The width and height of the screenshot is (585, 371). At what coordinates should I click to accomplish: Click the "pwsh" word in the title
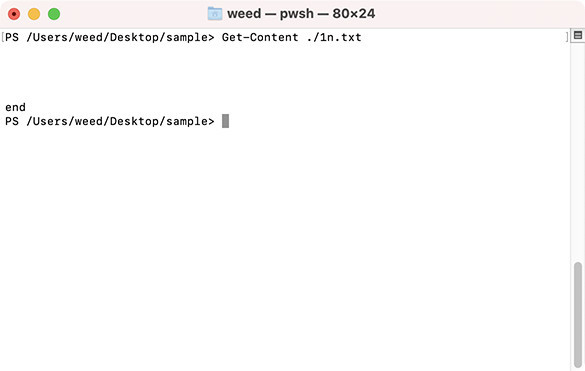pos(297,14)
